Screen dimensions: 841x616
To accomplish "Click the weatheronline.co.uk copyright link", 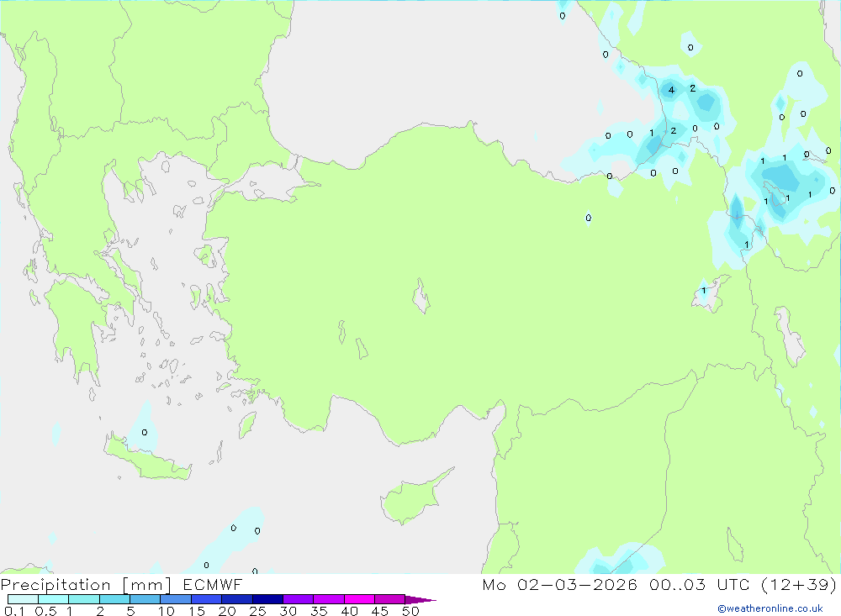I will pyautogui.click(x=770, y=608).
